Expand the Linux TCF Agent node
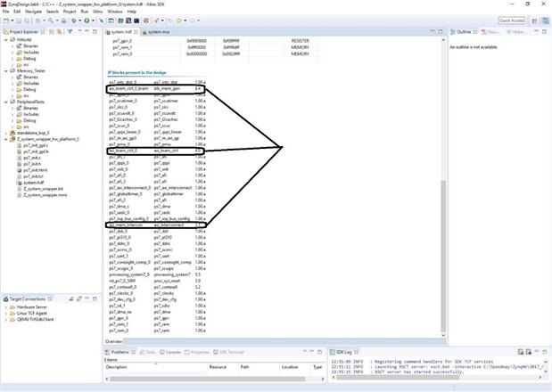Viewport: 552px width, 392px height. coord(6,314)
